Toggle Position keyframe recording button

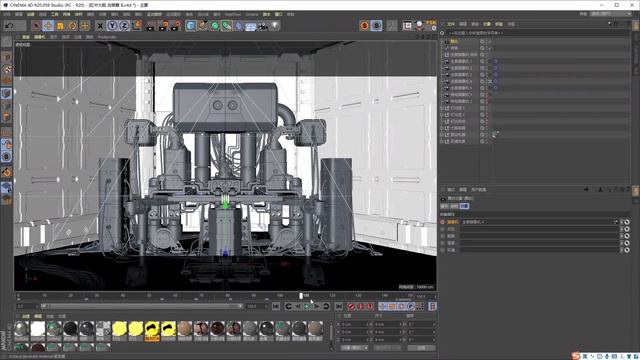click(382, 306)
